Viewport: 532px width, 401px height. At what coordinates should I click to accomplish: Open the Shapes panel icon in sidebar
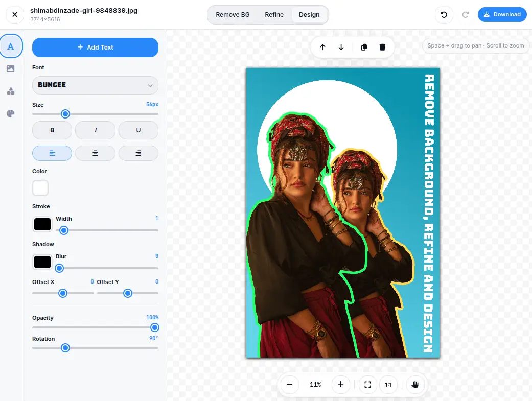click(11, 91)
